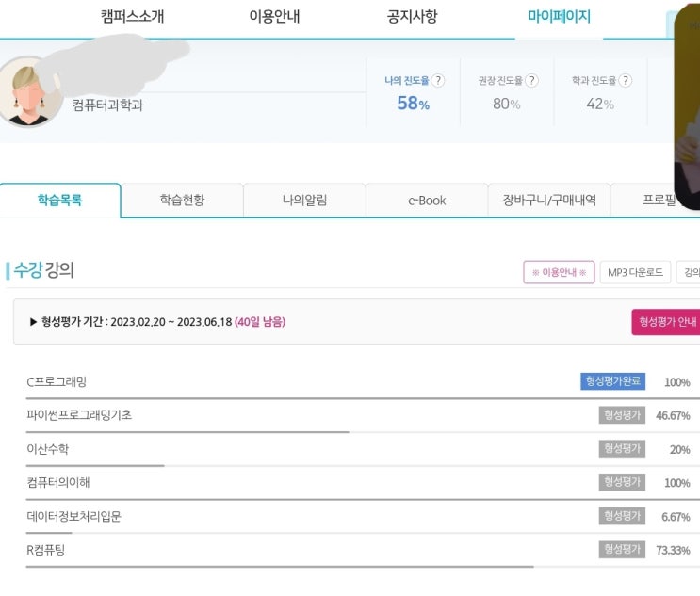Click the help icon beside 권장 진도율

(x=531, y=81)
